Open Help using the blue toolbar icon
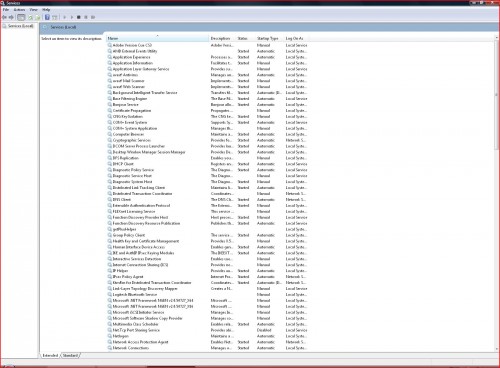Screen dimensions: 500x368 [x=47, y=17]
